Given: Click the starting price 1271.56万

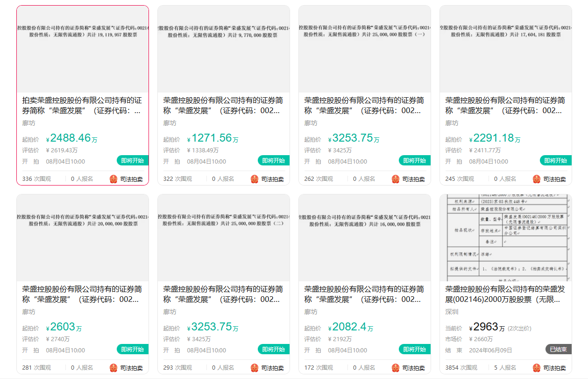Looking at the screenshot, I should [x=213, y=138].
